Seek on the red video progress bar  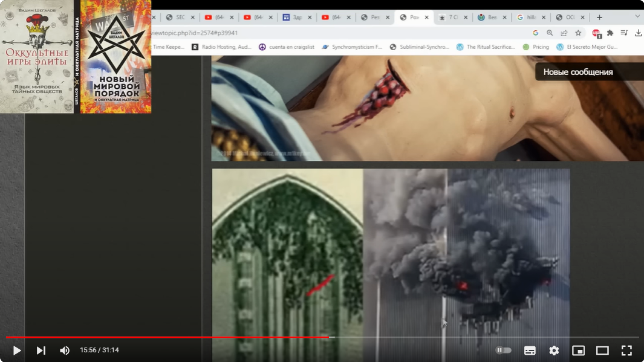[x=168, y=337]
